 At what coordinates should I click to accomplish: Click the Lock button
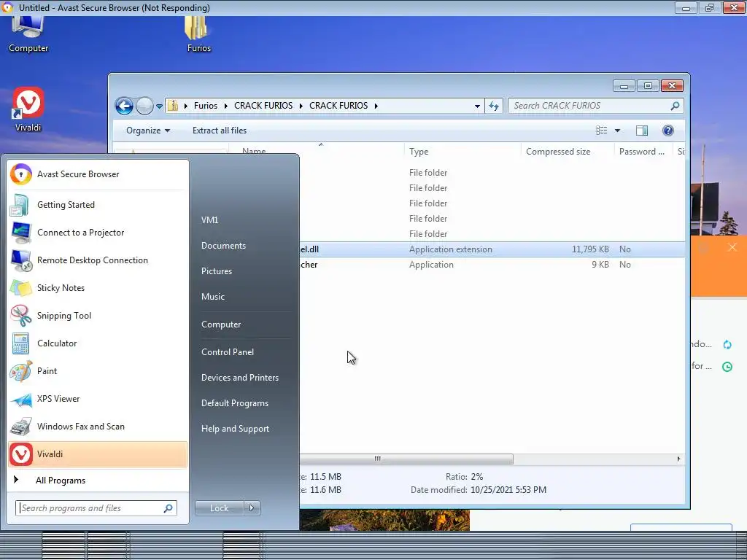[219, 508]
